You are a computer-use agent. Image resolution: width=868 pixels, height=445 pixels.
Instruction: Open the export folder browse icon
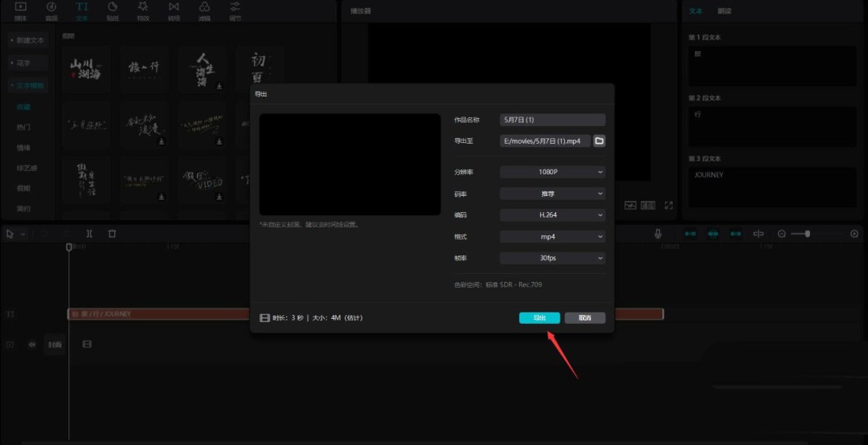click(600, 141)
